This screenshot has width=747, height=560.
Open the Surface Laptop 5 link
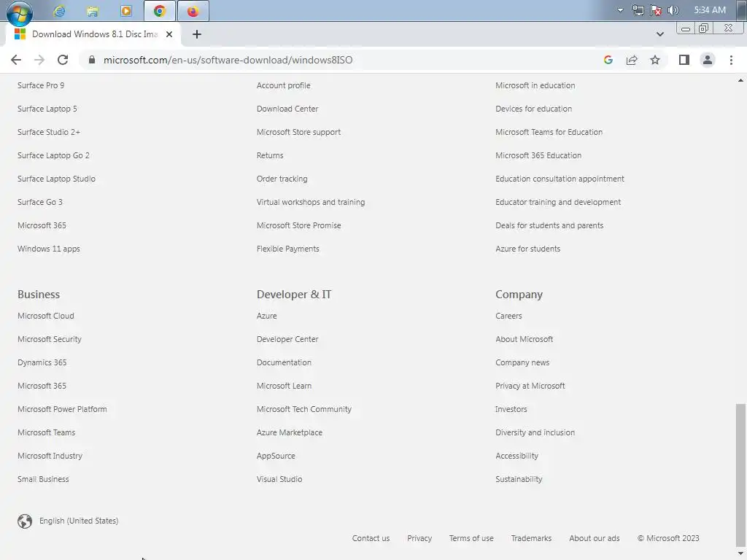coord(47,109)
